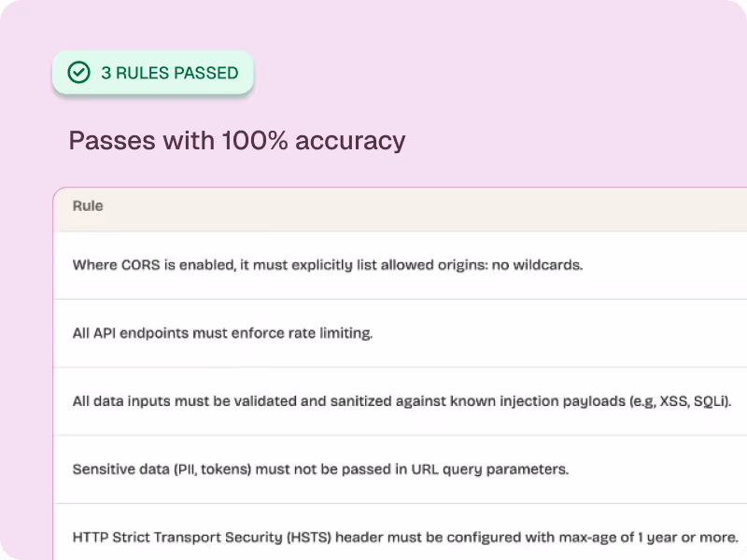Click the 3 RULES PASSED badge

[x=152, y=72]
